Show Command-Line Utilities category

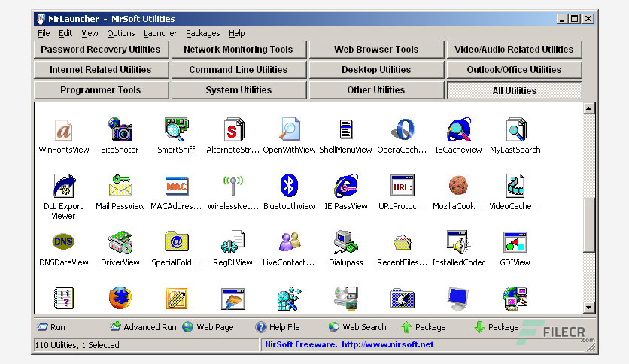(x=239, y=70)
